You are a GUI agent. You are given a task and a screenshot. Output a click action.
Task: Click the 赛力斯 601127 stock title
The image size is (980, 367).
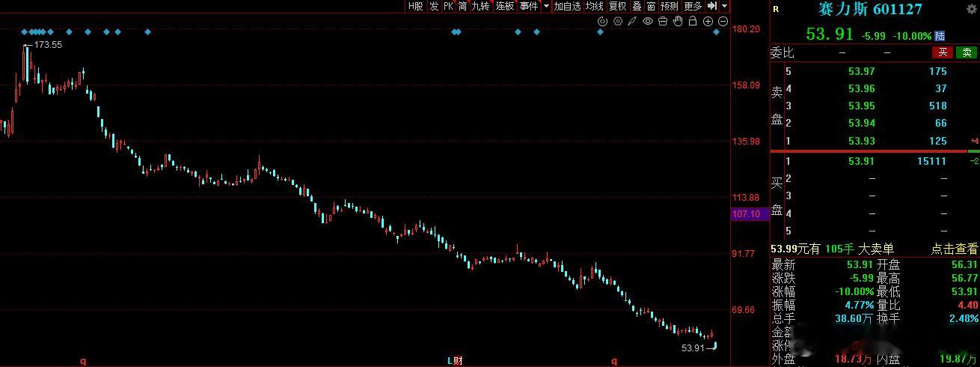coord(870,9)
